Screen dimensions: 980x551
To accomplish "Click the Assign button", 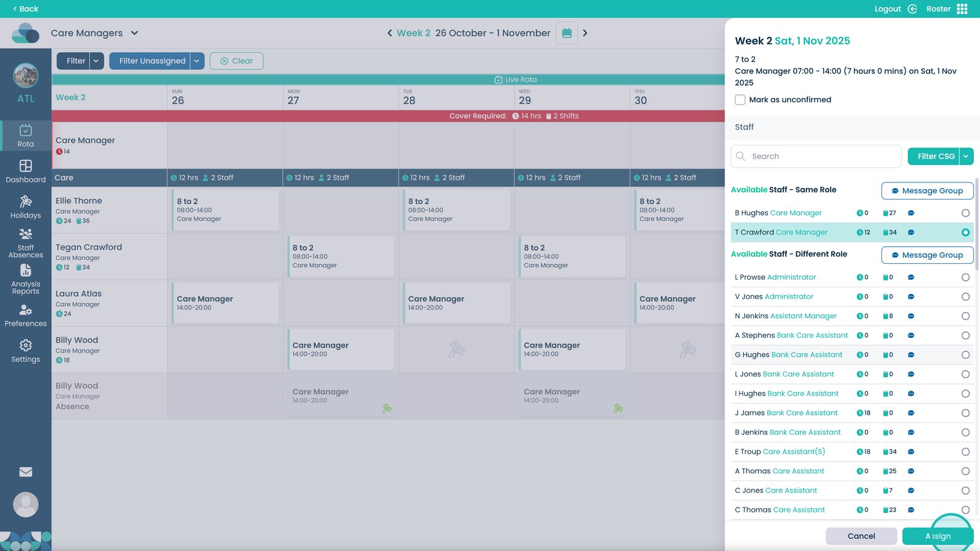I will (938, 536).
